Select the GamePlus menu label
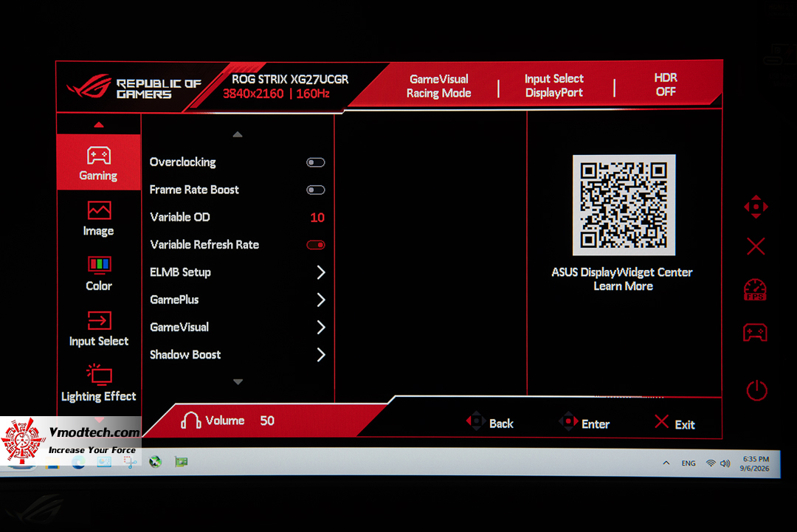This screenshot has height=532, width=797. (174, 300)
